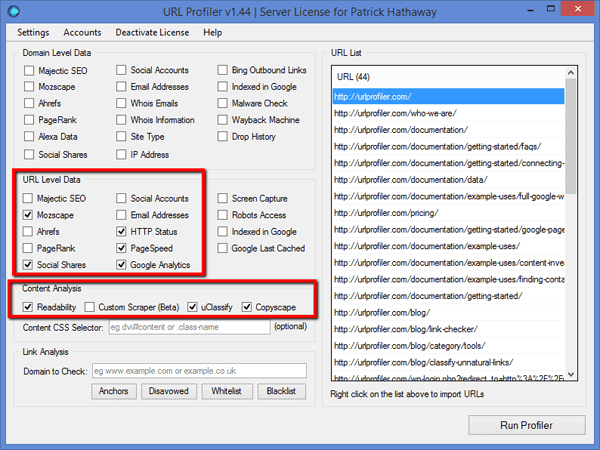The width and height of the screenshot is (600, 450).
Task: Uncheck URL Level Mozscape checkbox
Action: [x=28, y=215]
